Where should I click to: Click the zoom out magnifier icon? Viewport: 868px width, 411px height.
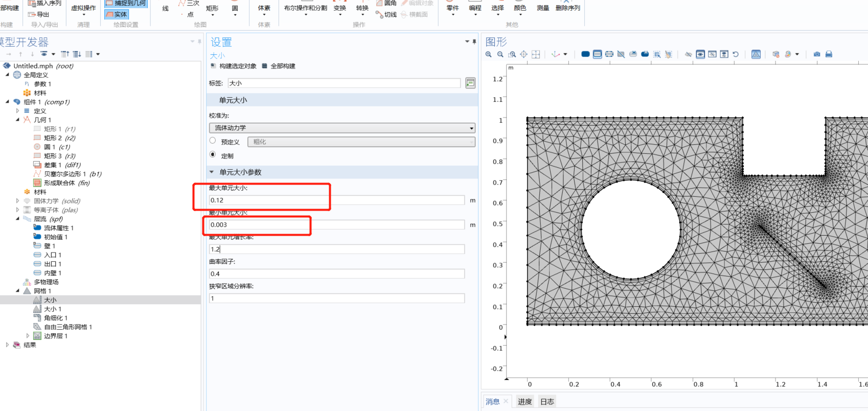pyautogui.click(x=500, y=54)
